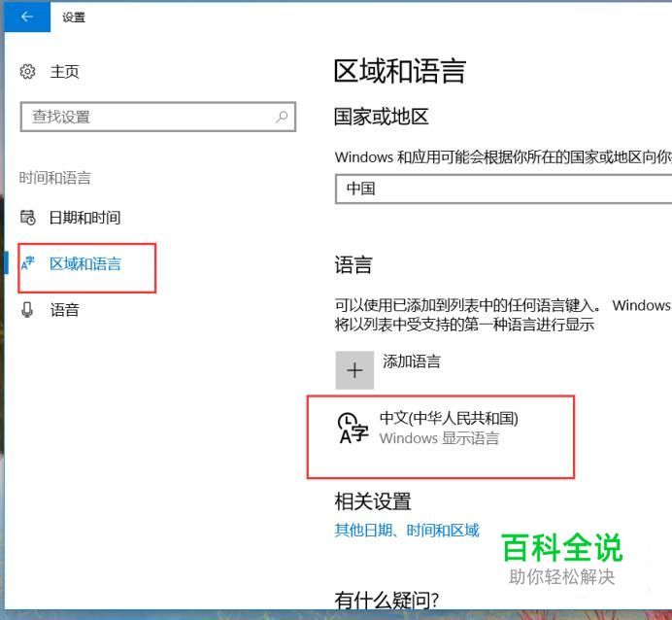672x620 pixels.
Task: Click the 设置 window title
Action: (74, 17)
